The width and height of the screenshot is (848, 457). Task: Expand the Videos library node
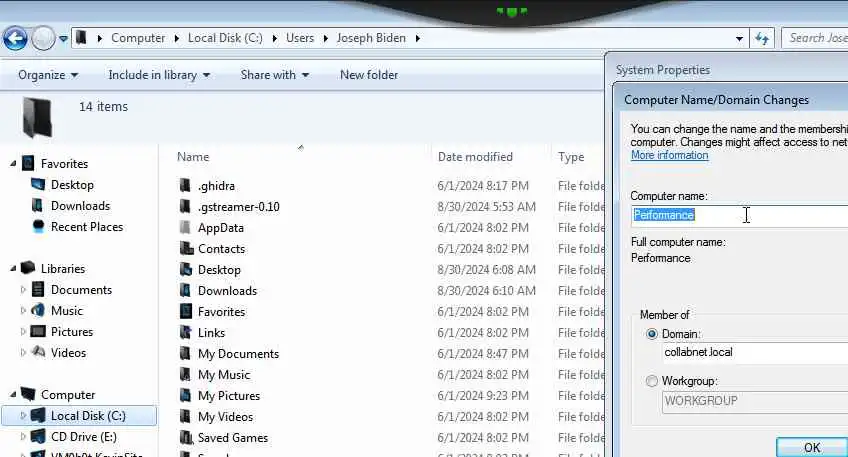tap(23, 353)
